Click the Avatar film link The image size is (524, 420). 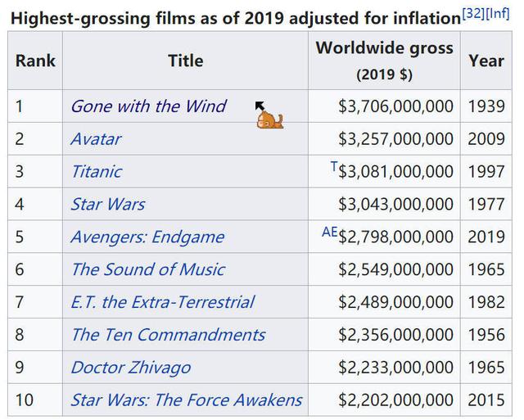(95, 139)
